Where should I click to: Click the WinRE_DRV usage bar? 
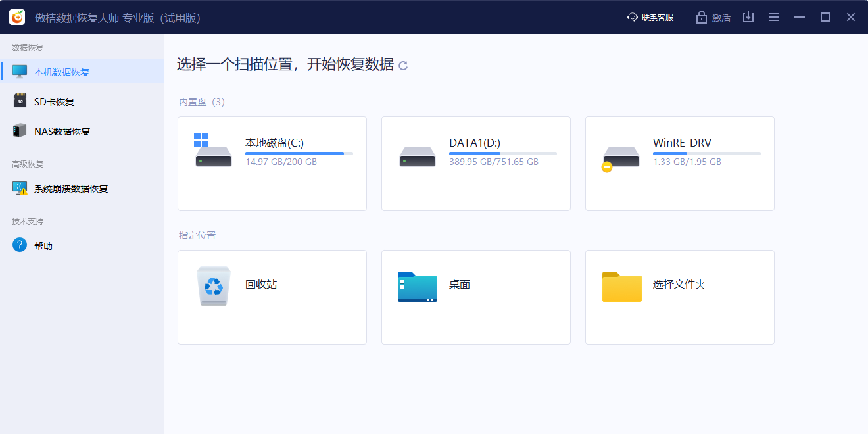pos(707,153)
